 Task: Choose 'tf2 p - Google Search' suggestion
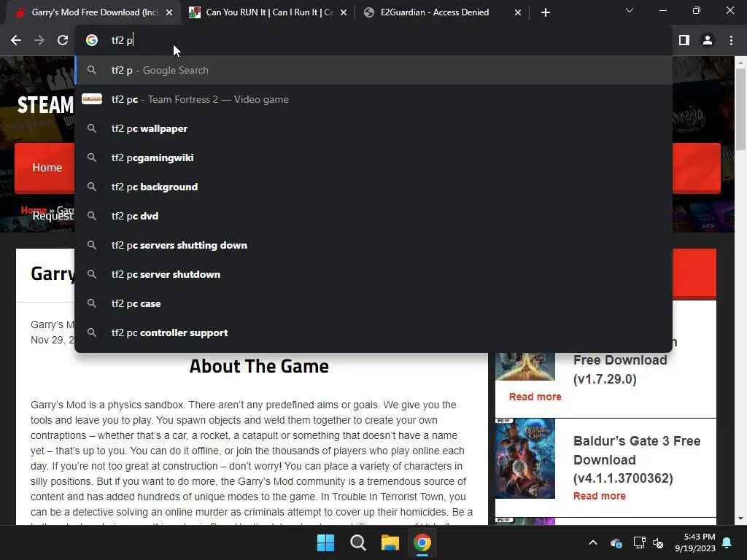tap(373, 70)
